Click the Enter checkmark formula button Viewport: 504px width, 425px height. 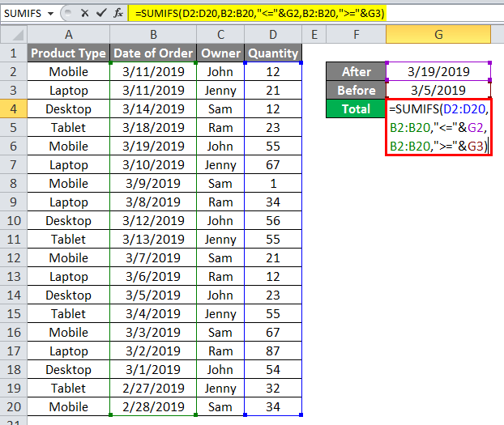pyautogui.click(x=101, y=13)
